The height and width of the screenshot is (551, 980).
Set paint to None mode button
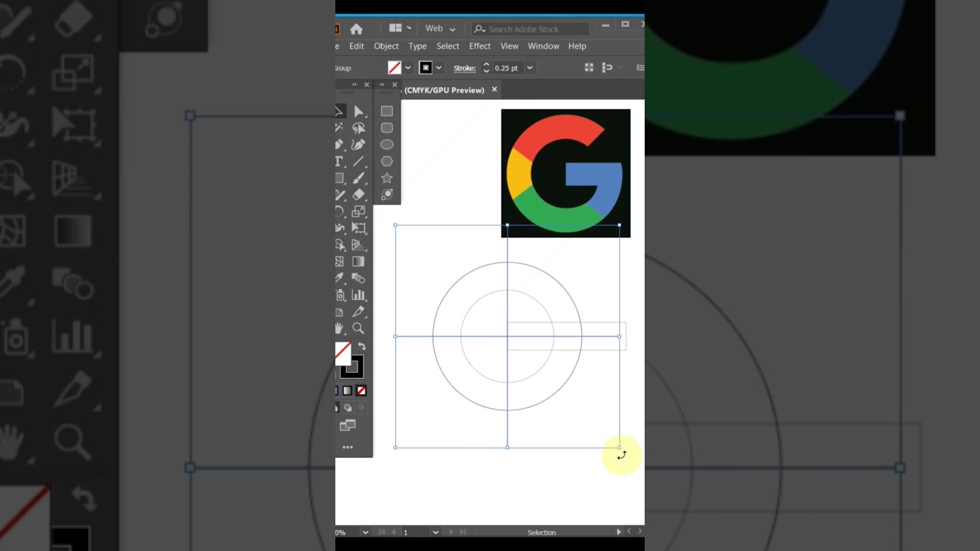tap(361, 391)
